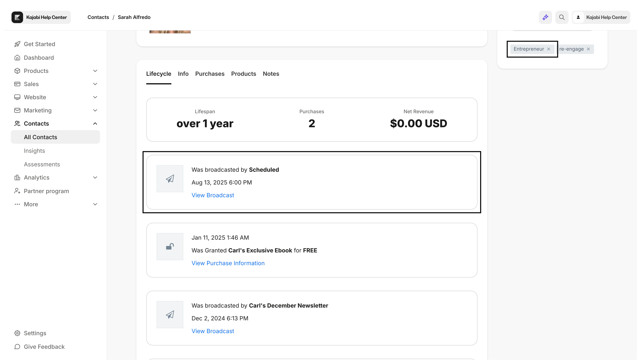Open View Broadcast for Carl's December Newsletter
This screenshot has height=364, width=641.
pos(213,331)
